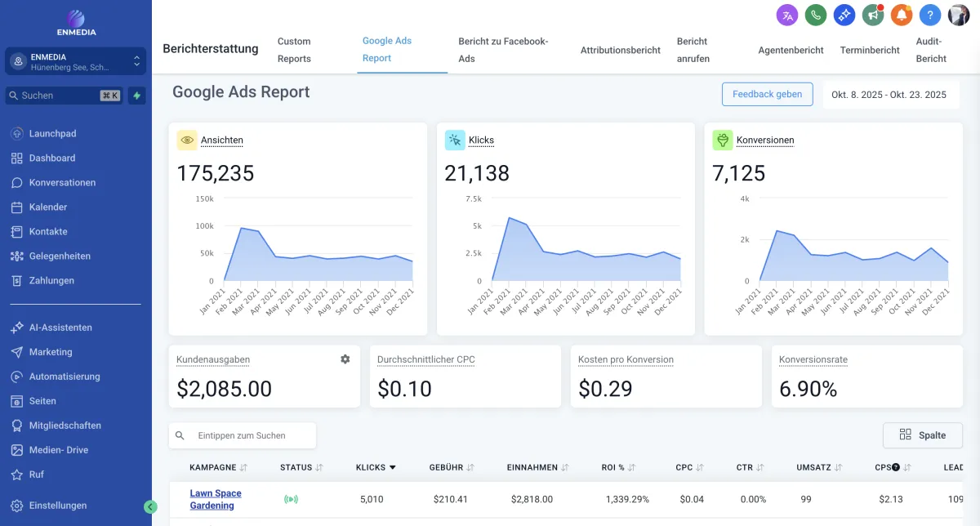Click the lightning quick actions icon
The width and height of the screenshot is (980, 526).
(136, 96)
